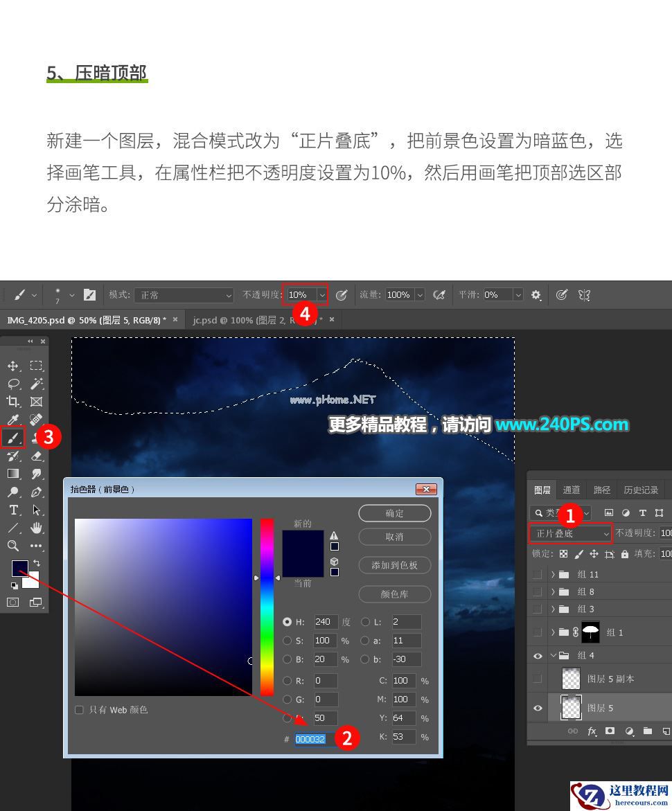Open 颜色库 from the color picker
672x811 pixels.
(x=394, y=594)
